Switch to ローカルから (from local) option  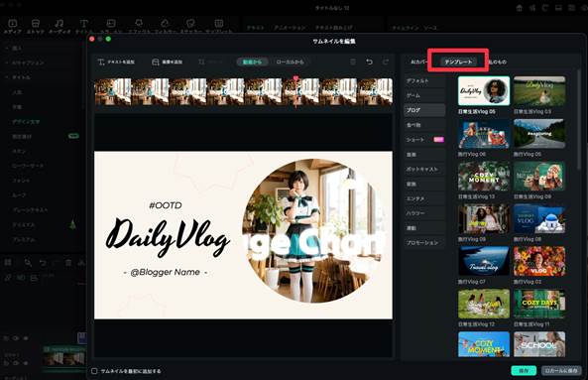pyautogui.click(x=290, y=62)
